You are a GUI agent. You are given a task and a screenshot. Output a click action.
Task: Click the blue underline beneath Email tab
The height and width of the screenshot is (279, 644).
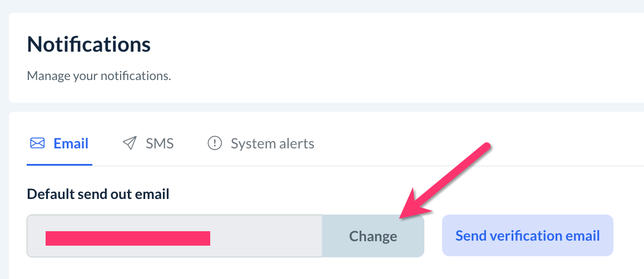(x=59, y=165)
